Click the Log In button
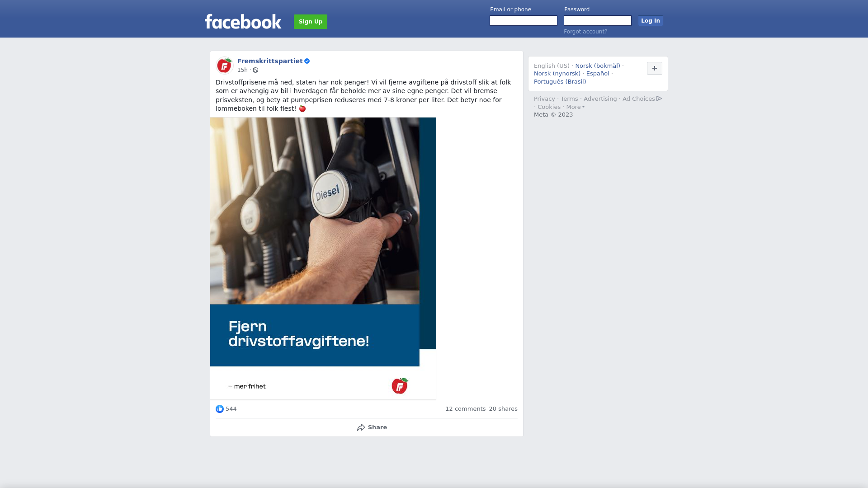The height and width of the screenshot is (488, 868). click(651, 21)
